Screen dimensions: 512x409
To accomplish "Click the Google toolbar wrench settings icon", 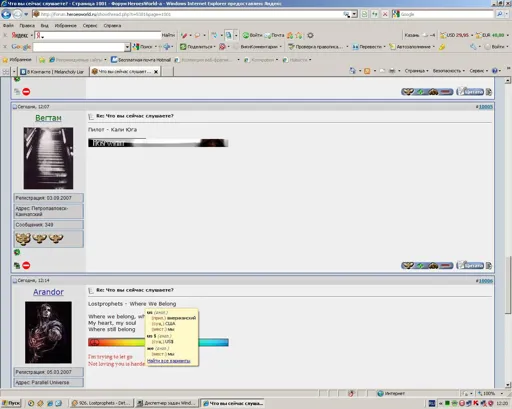I will point(473,47).
